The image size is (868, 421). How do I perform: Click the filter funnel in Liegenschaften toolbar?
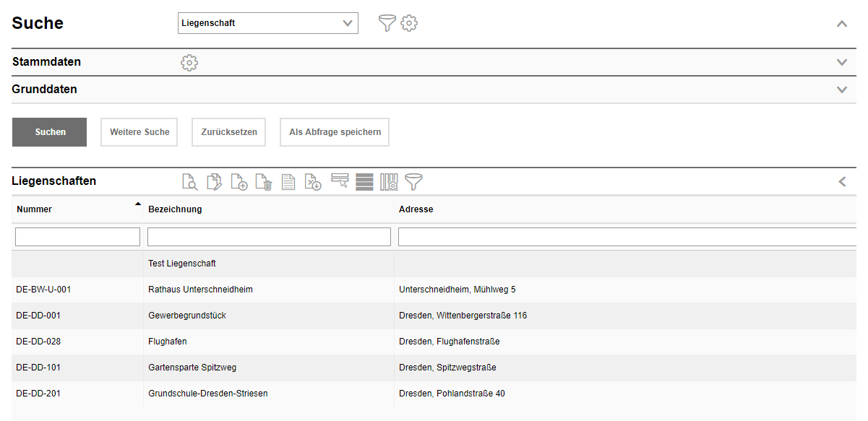(413, 182)
